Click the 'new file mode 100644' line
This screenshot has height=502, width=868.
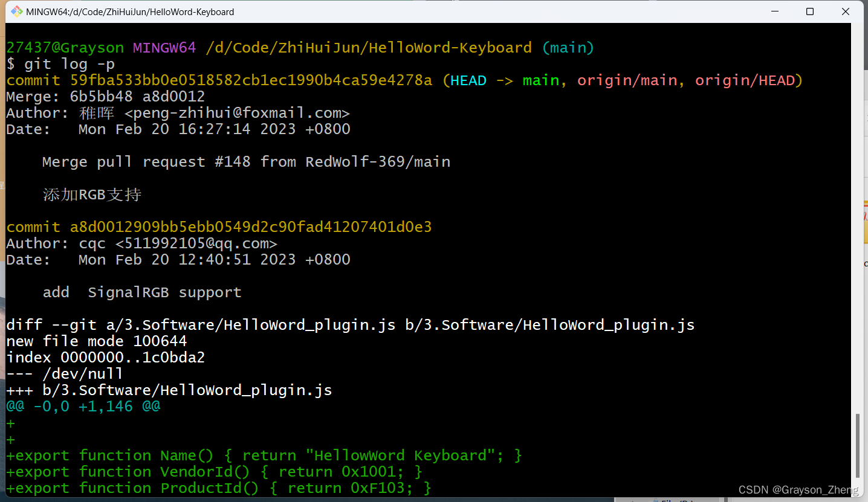tap(97, 341)
